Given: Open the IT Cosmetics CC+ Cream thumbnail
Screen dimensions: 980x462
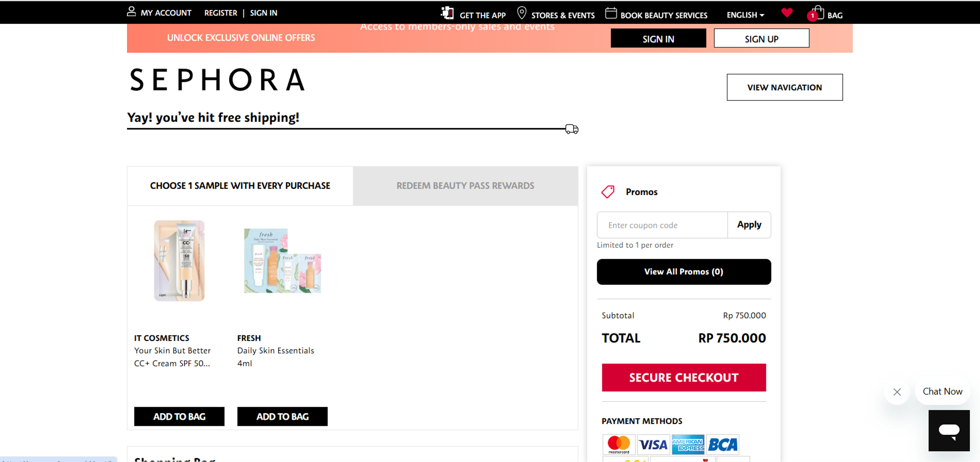Looking at the screenshot, I should point(179,261).
